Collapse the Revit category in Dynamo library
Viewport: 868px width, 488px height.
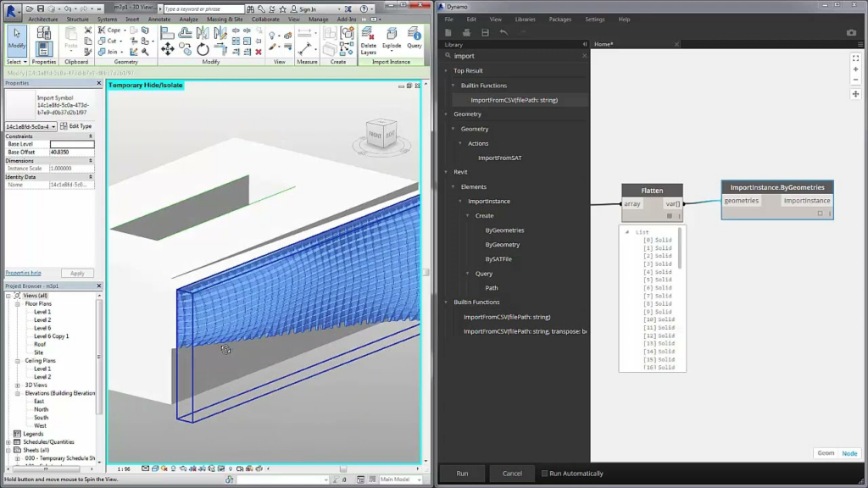point(446,172)
